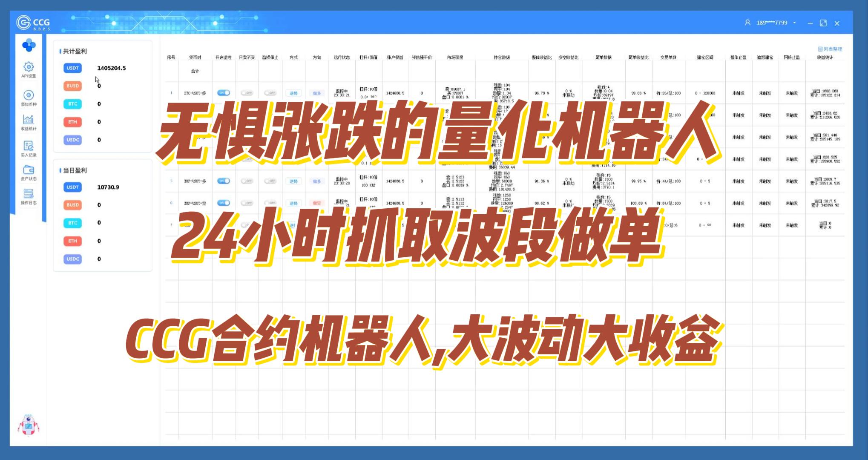The image size is (868, 460).
Task: Turn off 开启监控 for XRP-USDT-空
Action: pos(224,203)
